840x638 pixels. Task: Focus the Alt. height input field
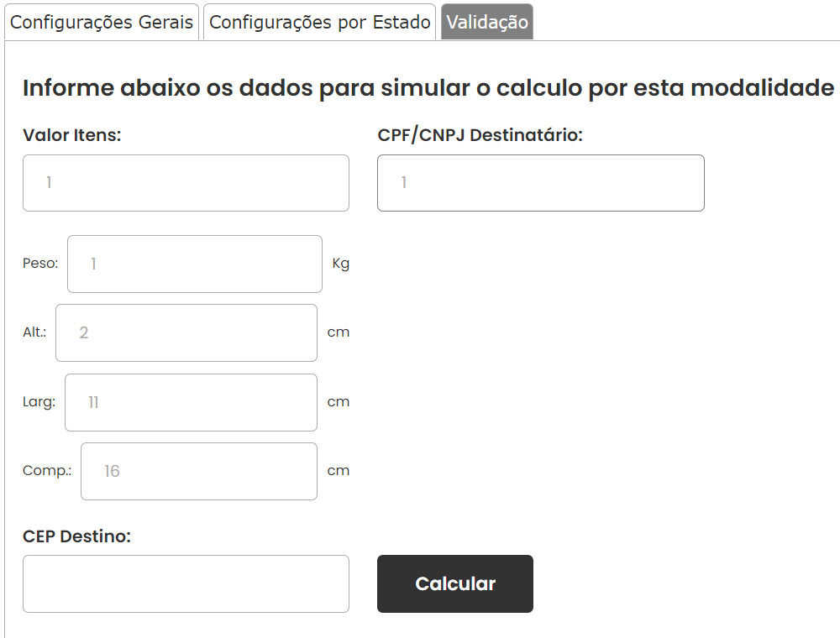click(x=186, y=333)
